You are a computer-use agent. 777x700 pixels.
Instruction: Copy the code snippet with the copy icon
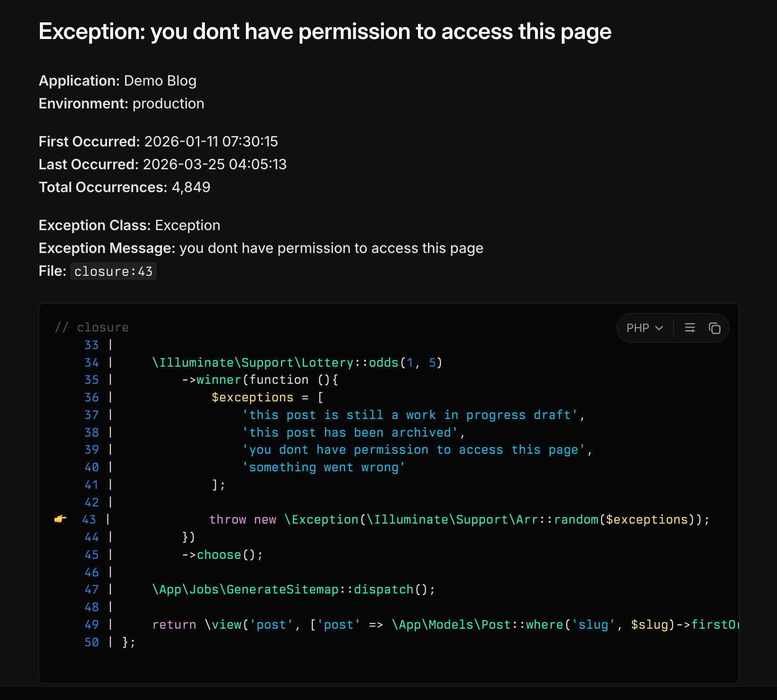point(714,328)
